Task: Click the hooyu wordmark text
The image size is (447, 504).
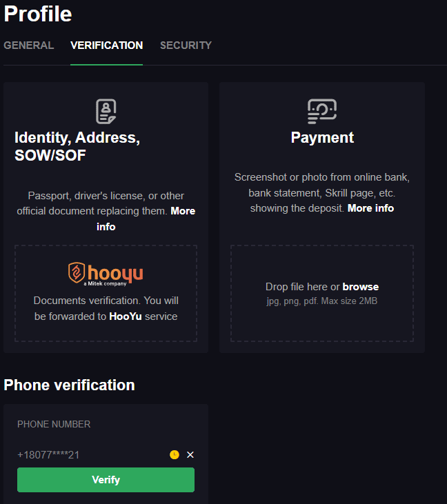Action: click(x=115, y=273)
